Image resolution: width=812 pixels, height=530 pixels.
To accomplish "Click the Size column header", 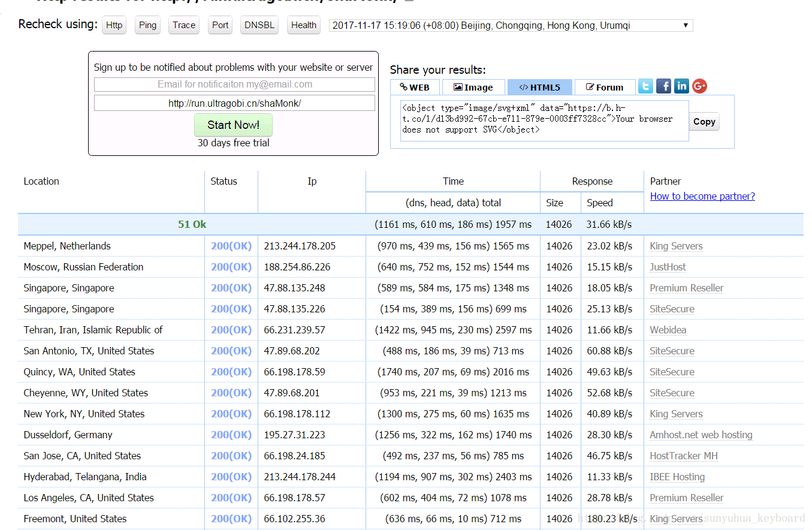I will 554,203.
